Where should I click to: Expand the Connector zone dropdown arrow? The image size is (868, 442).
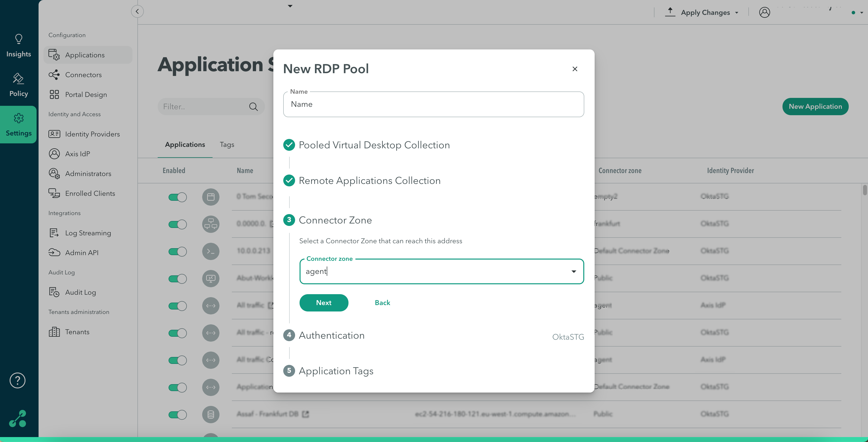coord(573,271)
